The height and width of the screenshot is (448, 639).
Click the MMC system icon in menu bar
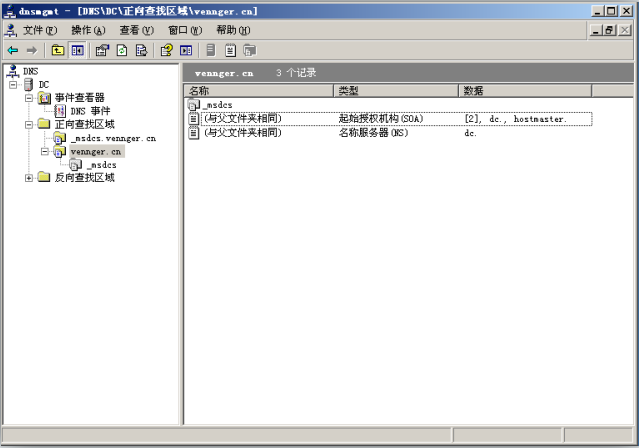[11, 30]
